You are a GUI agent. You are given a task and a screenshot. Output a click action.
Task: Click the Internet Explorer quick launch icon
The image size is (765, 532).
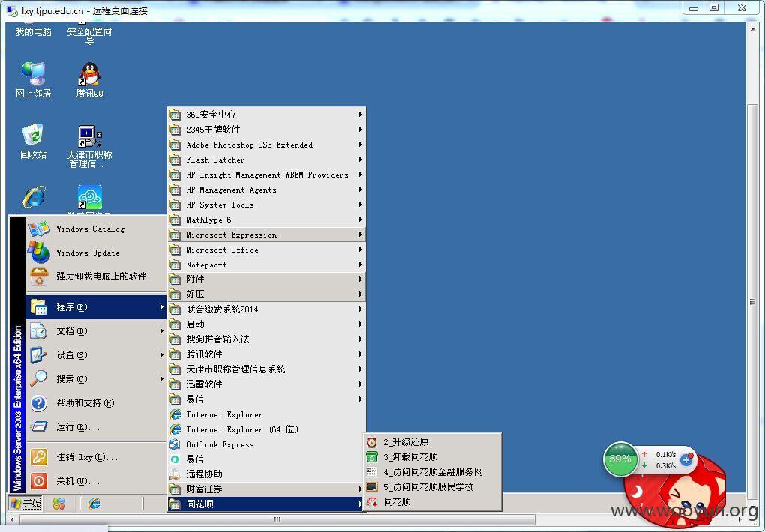click(94, 504)
